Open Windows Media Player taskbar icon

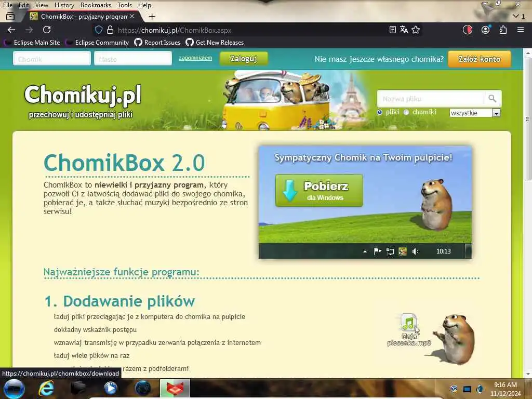click(110, 389)
